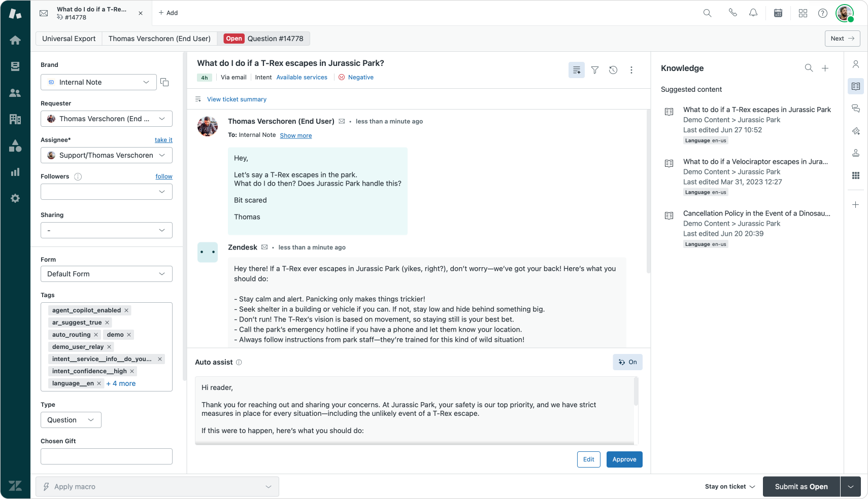This screenshot has width=868, height=499.
Task: Open notifications bell icon
Action: (x=753, y=13)
